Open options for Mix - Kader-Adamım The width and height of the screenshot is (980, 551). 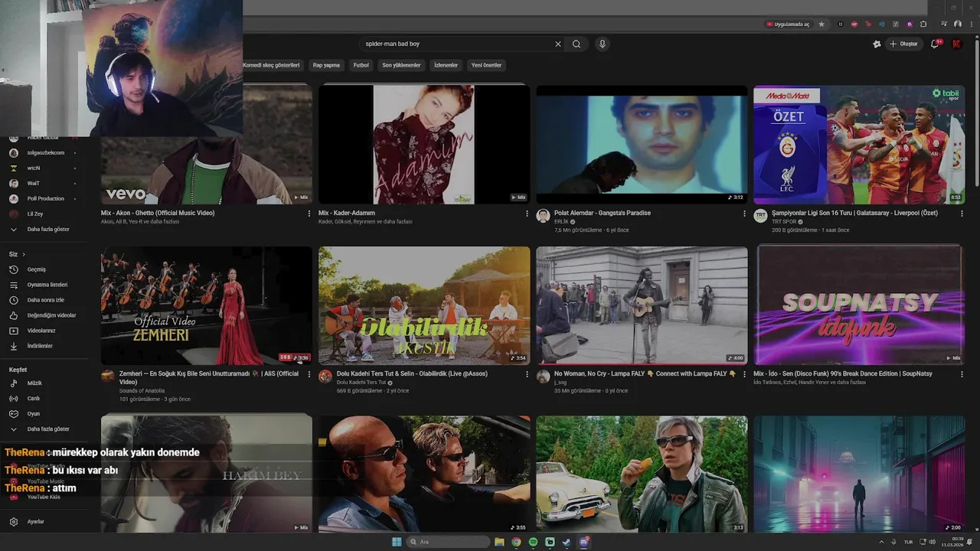(527, 214)
